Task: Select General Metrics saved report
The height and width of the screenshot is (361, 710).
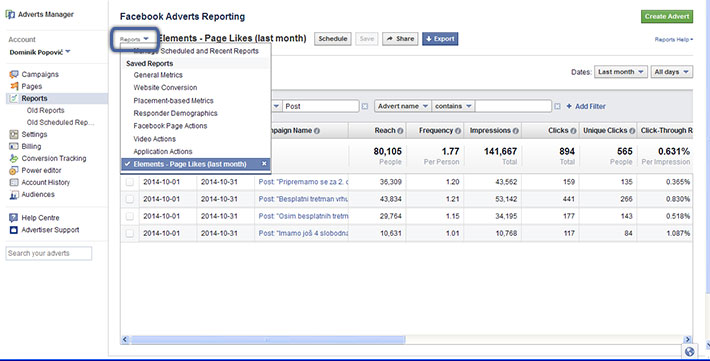Action: 158,75
